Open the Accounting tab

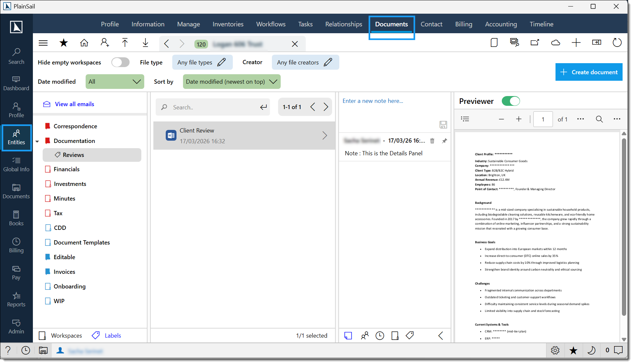click(501, 24)
